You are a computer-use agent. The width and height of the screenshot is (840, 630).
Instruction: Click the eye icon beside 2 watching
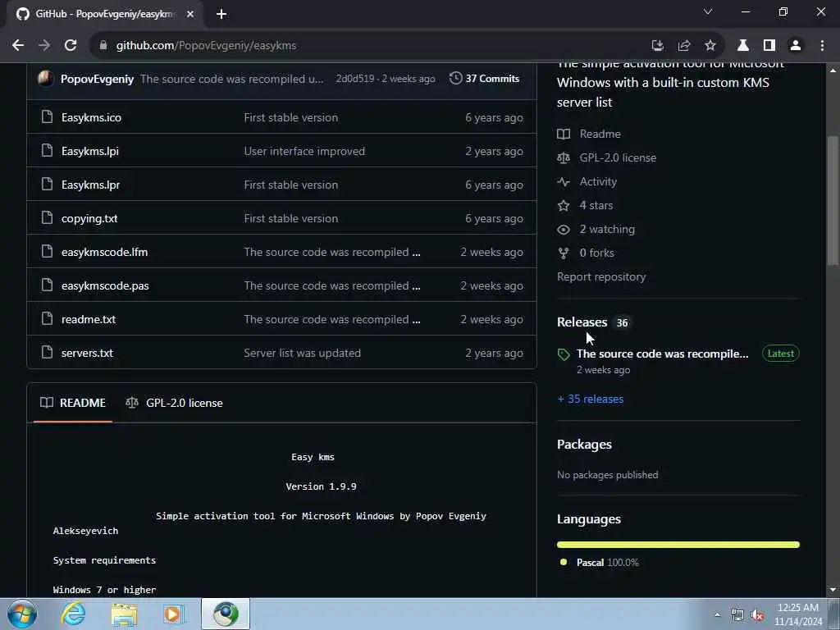pyautogui.click(x=563, y=230)
